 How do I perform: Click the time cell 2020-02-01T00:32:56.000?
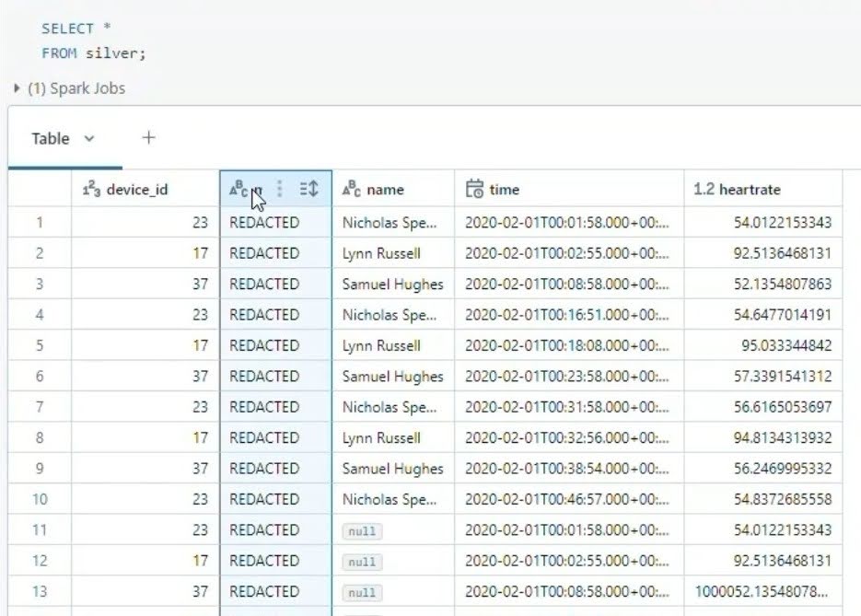[567, 437]
